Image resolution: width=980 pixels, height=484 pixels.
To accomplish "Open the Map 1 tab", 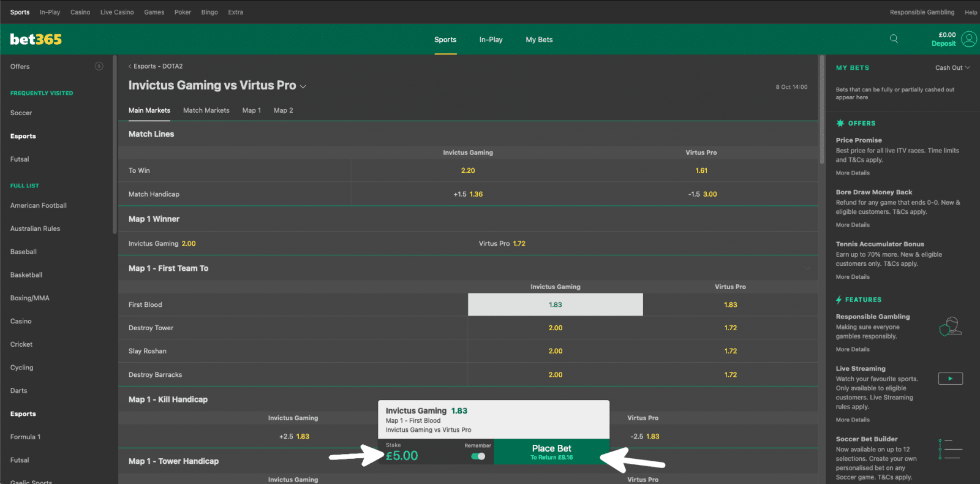I will tap(252, 110).
